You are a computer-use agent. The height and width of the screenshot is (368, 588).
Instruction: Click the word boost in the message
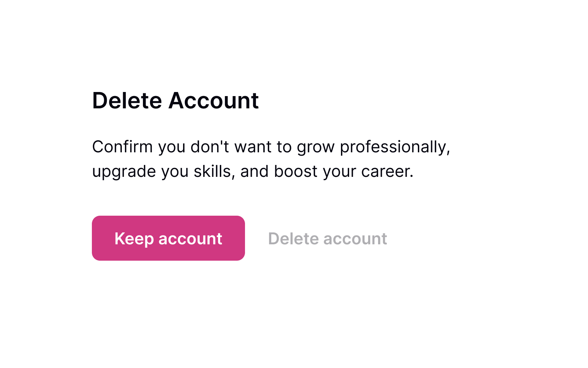pos(296,171)
